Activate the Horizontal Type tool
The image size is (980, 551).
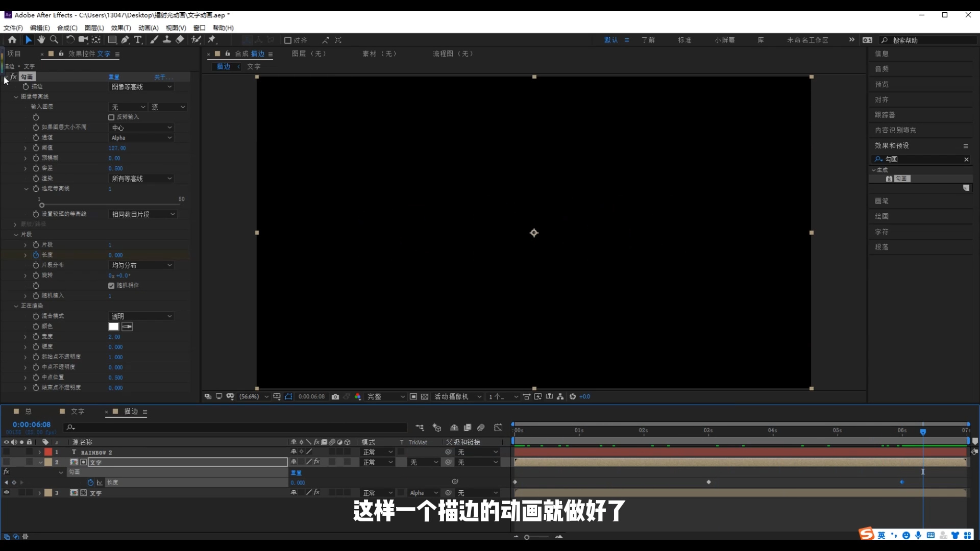point(138,40)
